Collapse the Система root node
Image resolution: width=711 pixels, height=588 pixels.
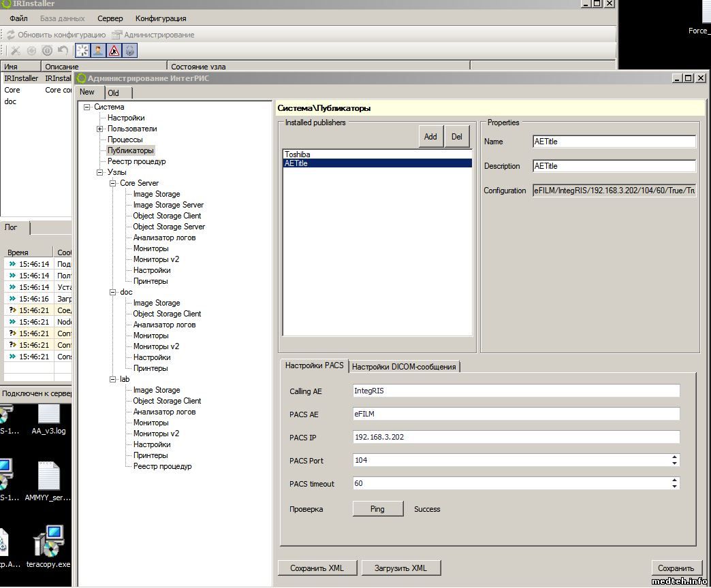coord(86,107)
